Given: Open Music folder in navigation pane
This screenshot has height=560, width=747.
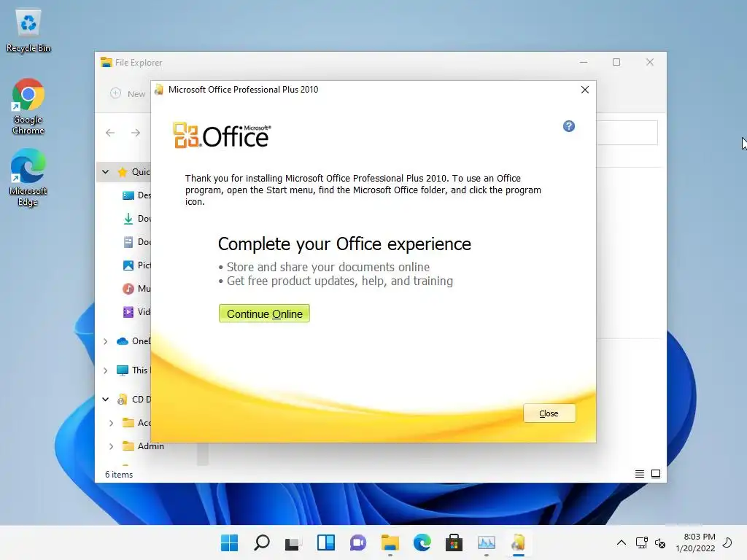Looking at the screenshot, I should point(137,289).
